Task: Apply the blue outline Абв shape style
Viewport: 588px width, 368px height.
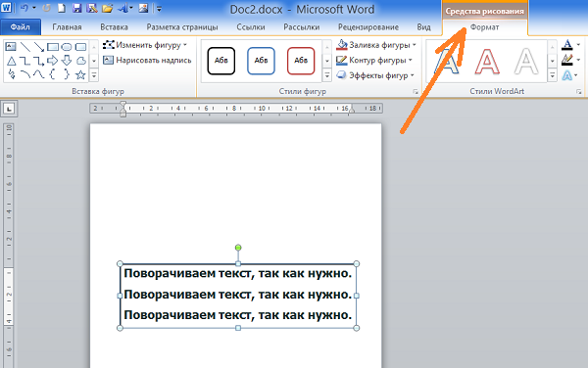Action: (x=261, y=61)
